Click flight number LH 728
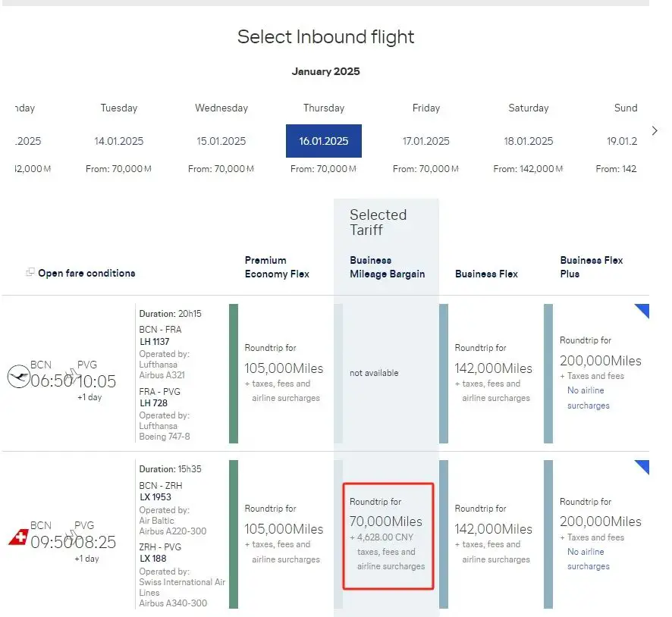 click(x=153, y=403)
